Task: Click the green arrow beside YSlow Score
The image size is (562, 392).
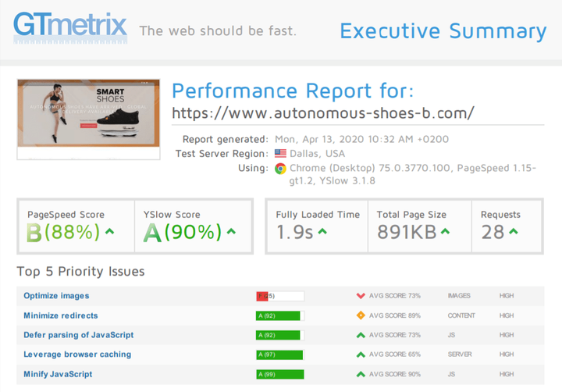Action: 232,231
